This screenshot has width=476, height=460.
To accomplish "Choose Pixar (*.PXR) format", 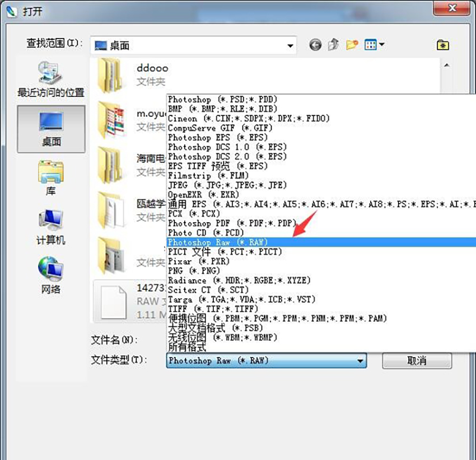I will coord(321,261).
